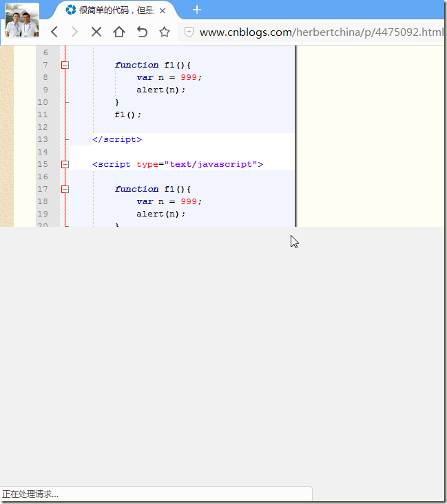Open the user avatar profile picture

click(22, 20)
